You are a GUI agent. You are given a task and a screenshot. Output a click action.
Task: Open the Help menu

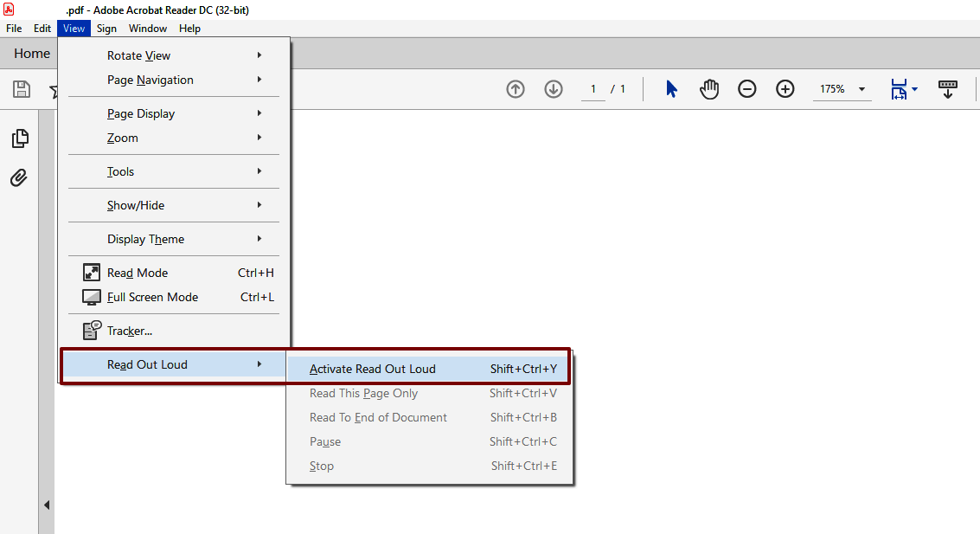(x=189, y=28)
